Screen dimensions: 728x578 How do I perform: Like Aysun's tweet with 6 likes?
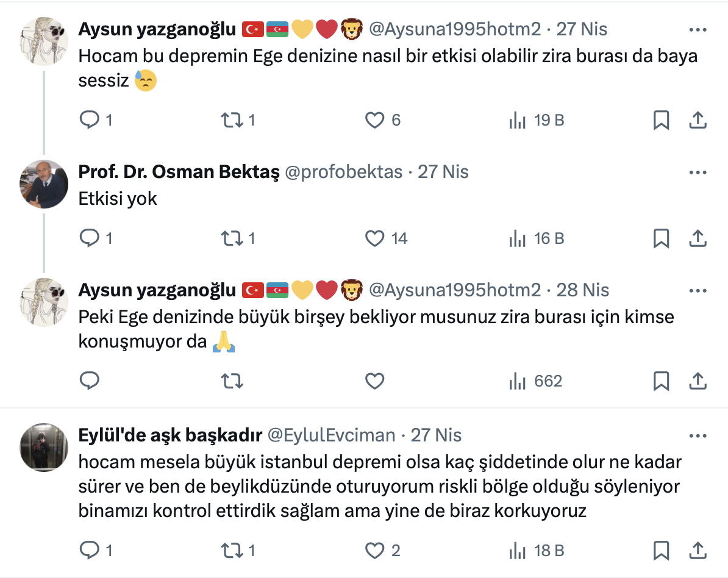pyautogui.click(x=374, y=120)
